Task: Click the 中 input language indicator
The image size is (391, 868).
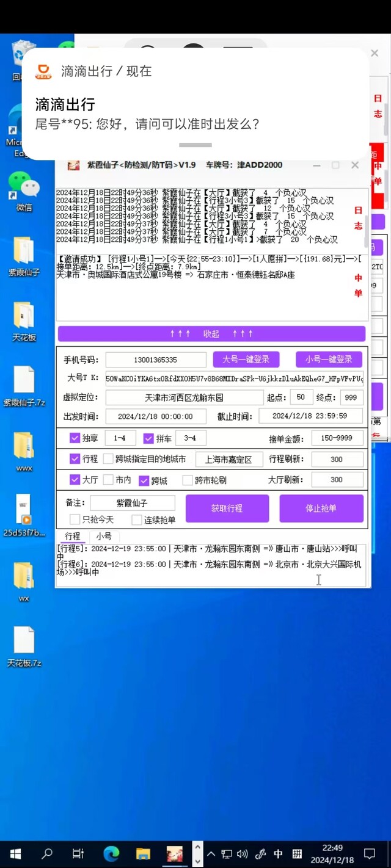Action: [279, 853]
